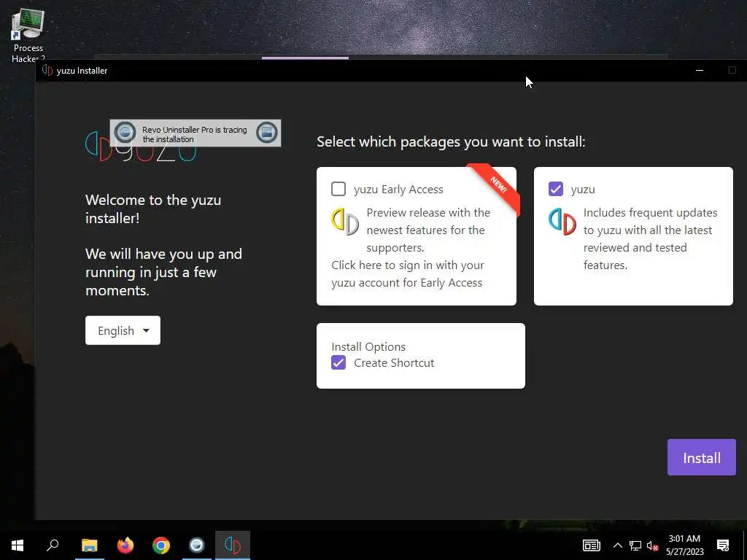Image resolution: width=747 pixels, height=560 pixels.
Task: Open Process Hacker 2 desktop shortcut
Action: click(x=28, y=36)
